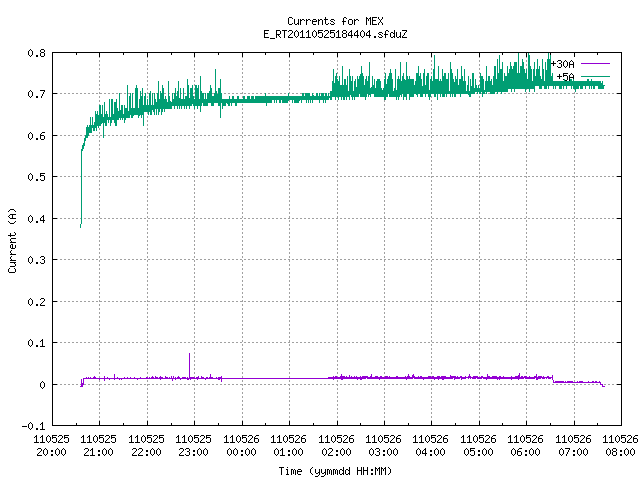Click the x-axis tick 110526 06:00
Viewport: 640px width, 480px height.
(x=526, y=446)
